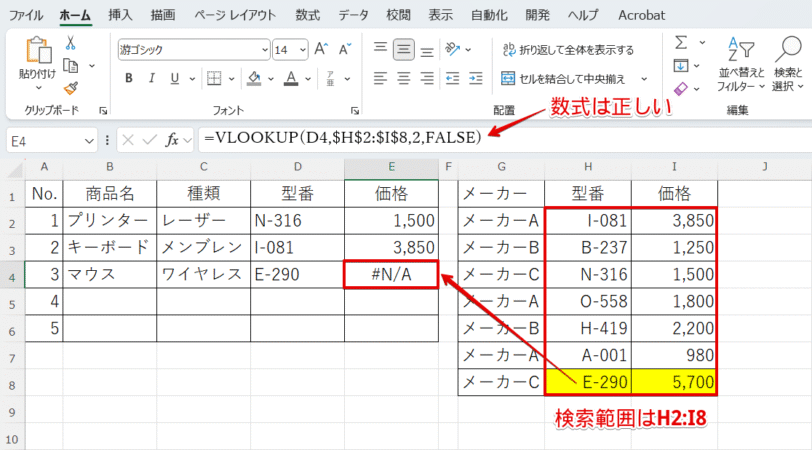Click Name Box showing E4
The image size is (812, 450).
(x=52, y=140)
